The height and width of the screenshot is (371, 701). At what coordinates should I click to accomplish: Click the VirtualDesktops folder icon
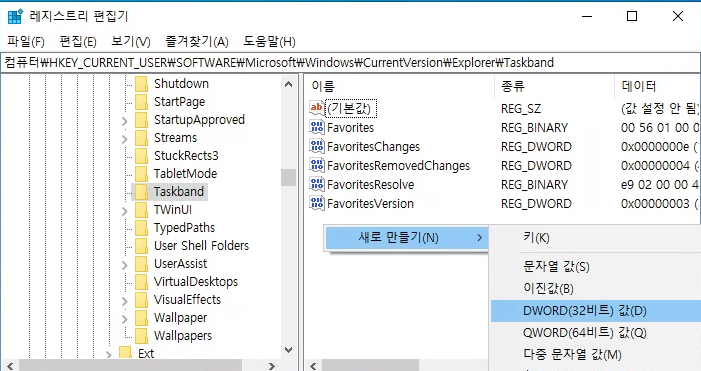point(141,282)
